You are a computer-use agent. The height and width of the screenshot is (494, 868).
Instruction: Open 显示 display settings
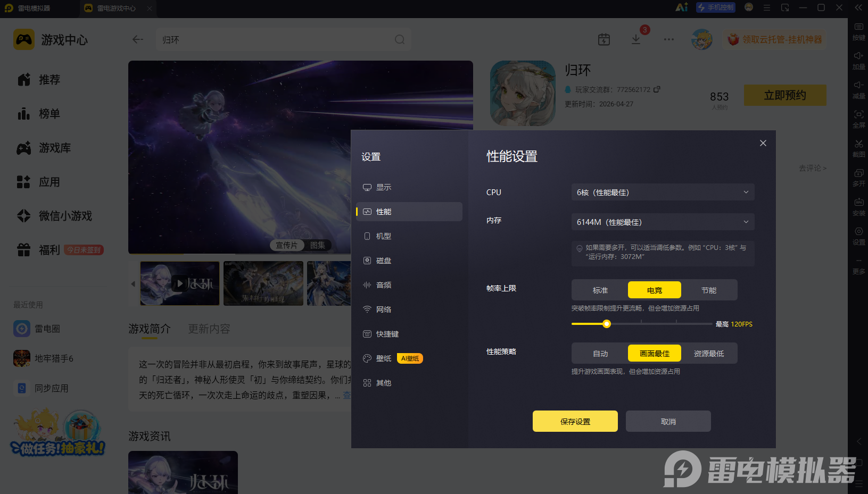409,187
